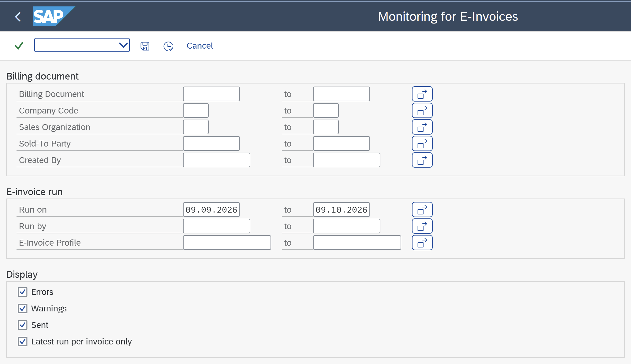Click the back arrow icon
Viewport: 631px width, 364px height.
coord(18,17)
